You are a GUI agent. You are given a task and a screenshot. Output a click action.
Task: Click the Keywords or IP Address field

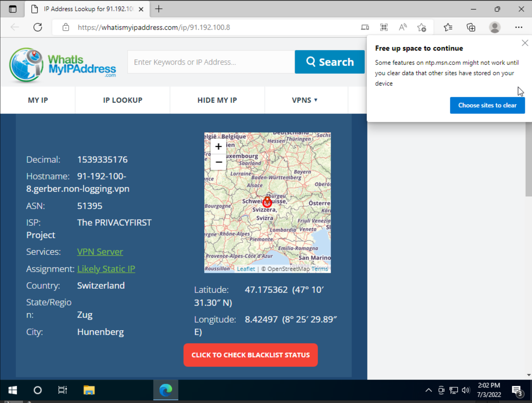point(211,62)
